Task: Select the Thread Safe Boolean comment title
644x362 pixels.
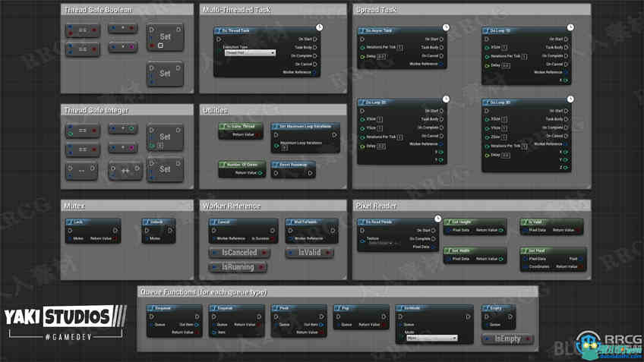Action: tap(98, 9)
